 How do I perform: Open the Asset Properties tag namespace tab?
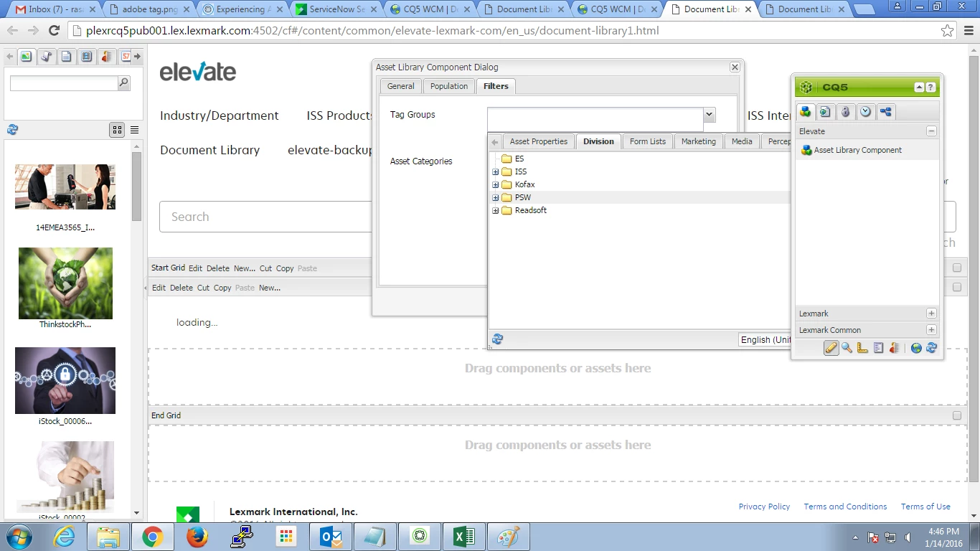(x=539, y=141)
